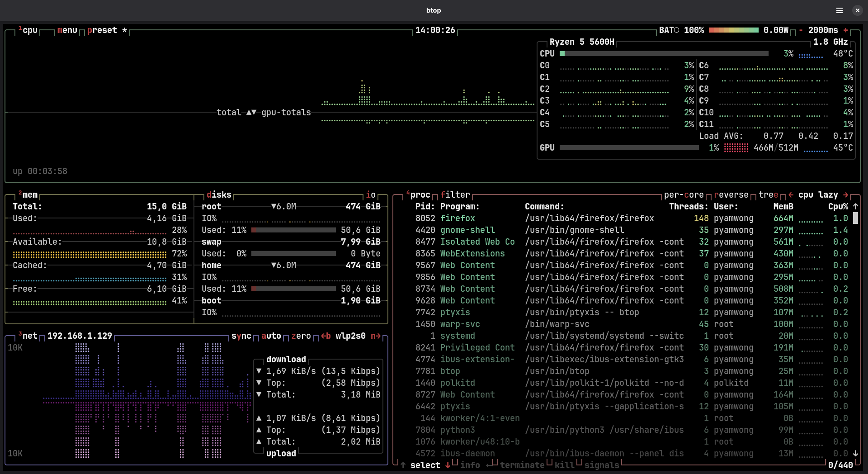This screenshot has width=868, height=474.
Task: Toggle auto scaling in network panel
Action: [x=271, y=336]
